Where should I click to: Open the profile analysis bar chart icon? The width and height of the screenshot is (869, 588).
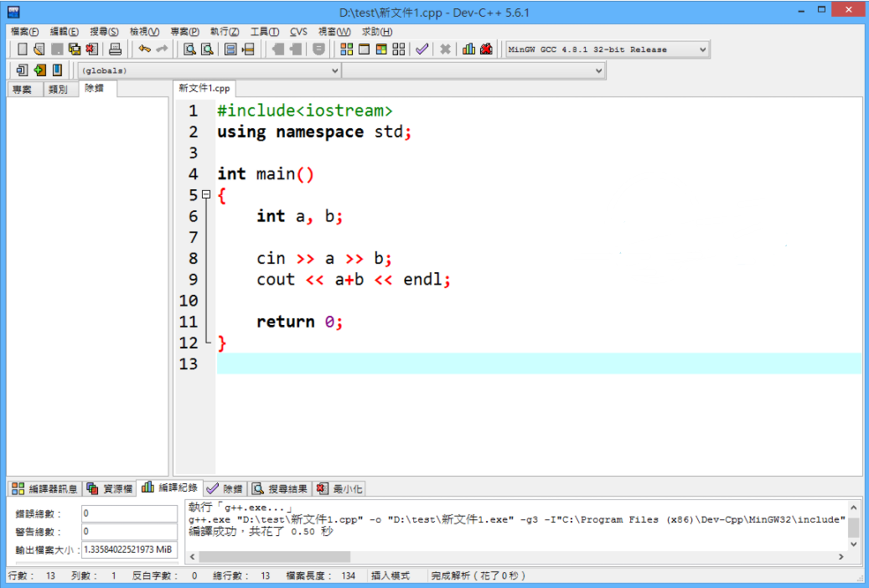pyautogui.click(x=468, y=49)
